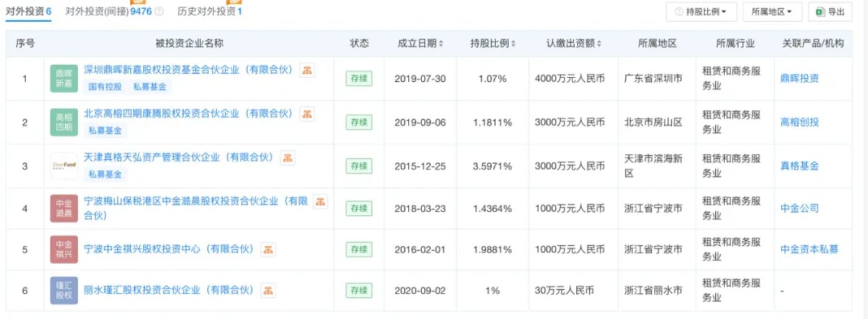Click the 国有控股 tag under 深圳鼎晖新嘉
This screenshot has height=319, width=868.
(104, 87)
